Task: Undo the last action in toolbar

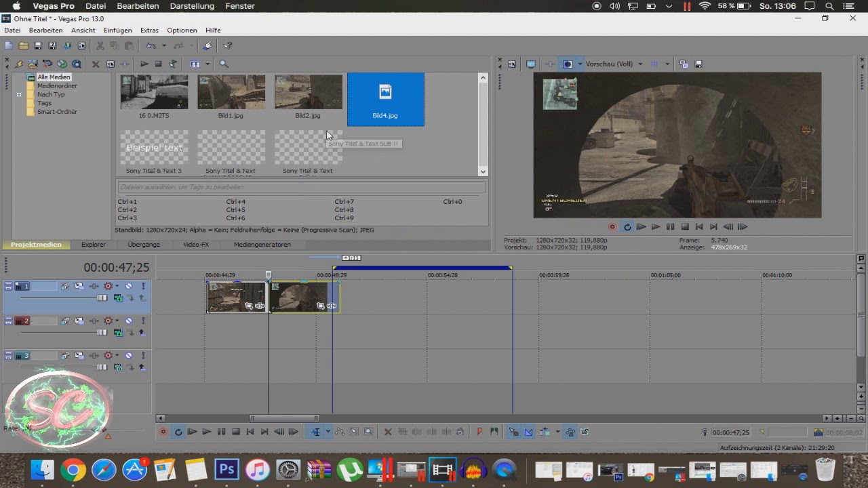Action: click(151, 45)
